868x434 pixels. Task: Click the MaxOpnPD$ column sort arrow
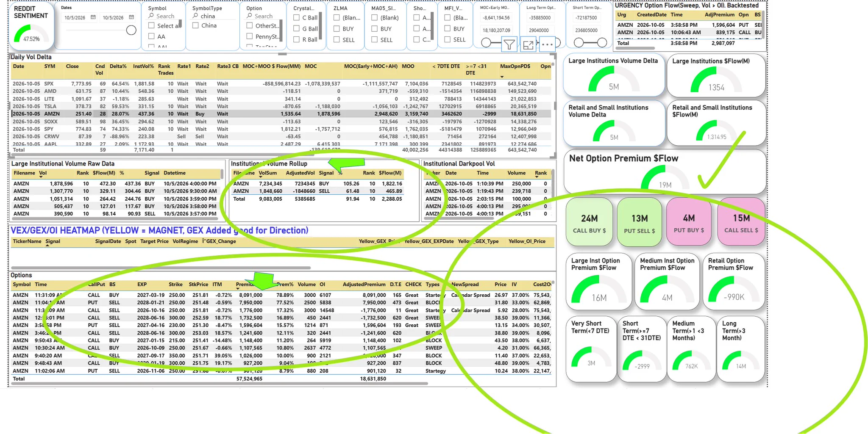tap(502, 77)
